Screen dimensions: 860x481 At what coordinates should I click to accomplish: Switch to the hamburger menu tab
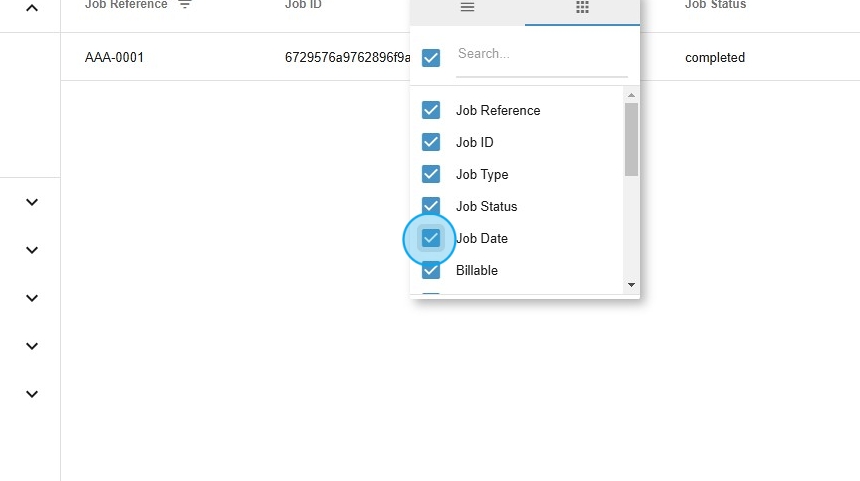tap(467, 8)
